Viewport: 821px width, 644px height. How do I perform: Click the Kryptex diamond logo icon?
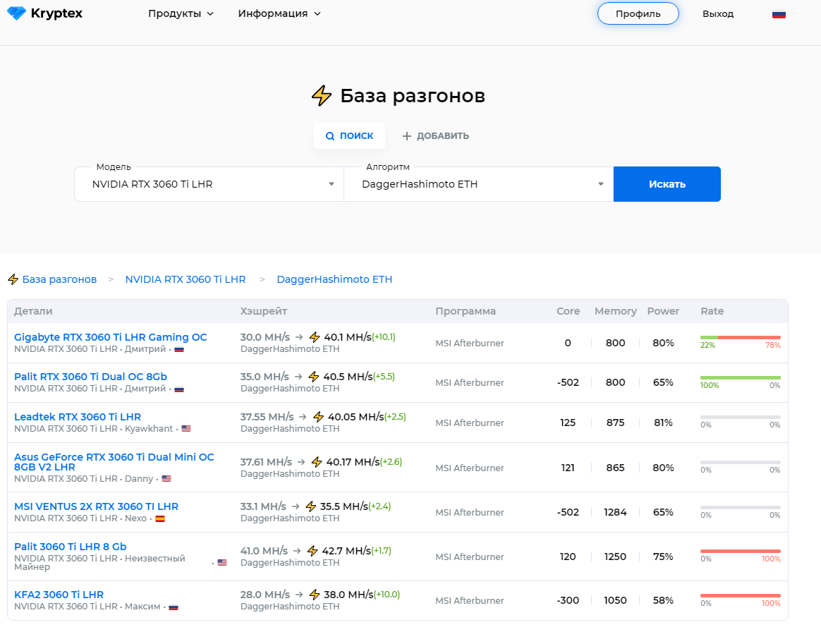click(x=16, y=13)
